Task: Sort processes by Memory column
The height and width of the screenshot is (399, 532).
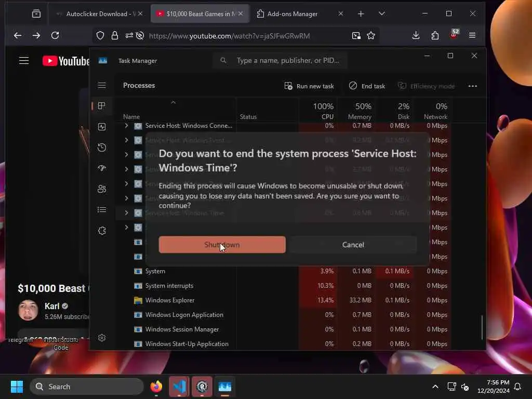Action: click(x=356, y=111)
